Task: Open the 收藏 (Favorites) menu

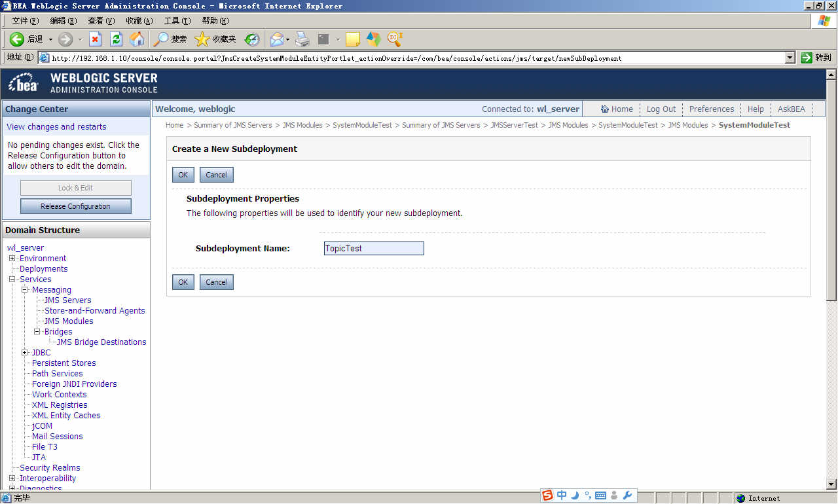Action: (139, 21)
